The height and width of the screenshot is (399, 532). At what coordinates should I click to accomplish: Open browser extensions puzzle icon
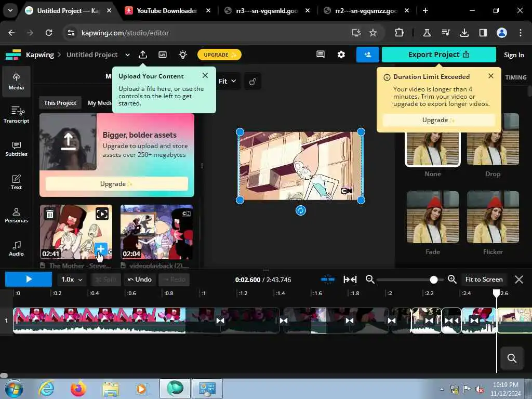pyautogui.click(x=399, y=33)
